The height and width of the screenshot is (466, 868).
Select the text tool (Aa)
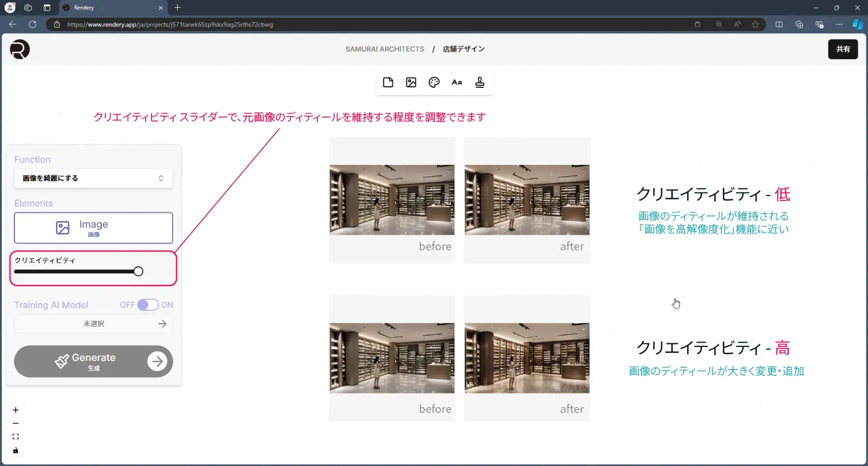[x=457, y=82]
